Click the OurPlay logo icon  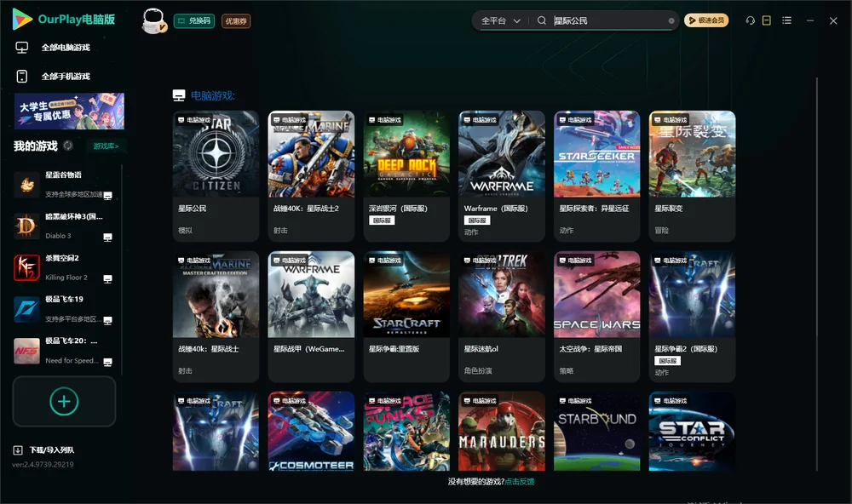coord(22,19)
